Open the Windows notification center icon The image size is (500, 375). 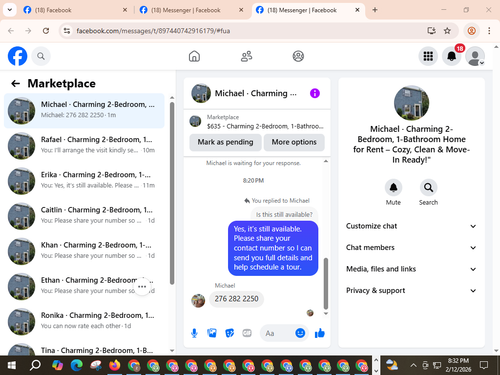pos(484,365)
